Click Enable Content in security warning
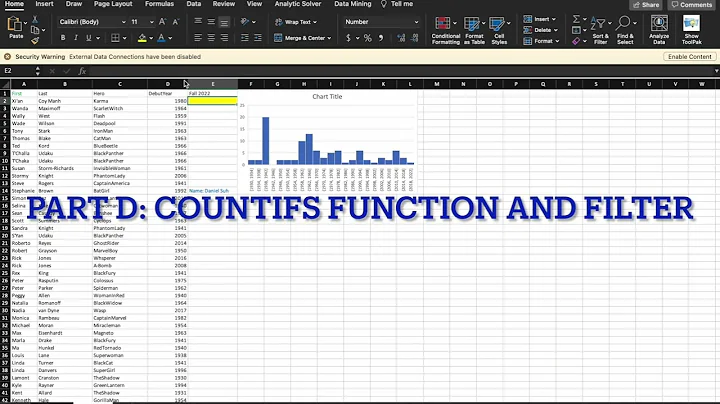Viewport: 720px width, 404px height. [x=689, y=56]
